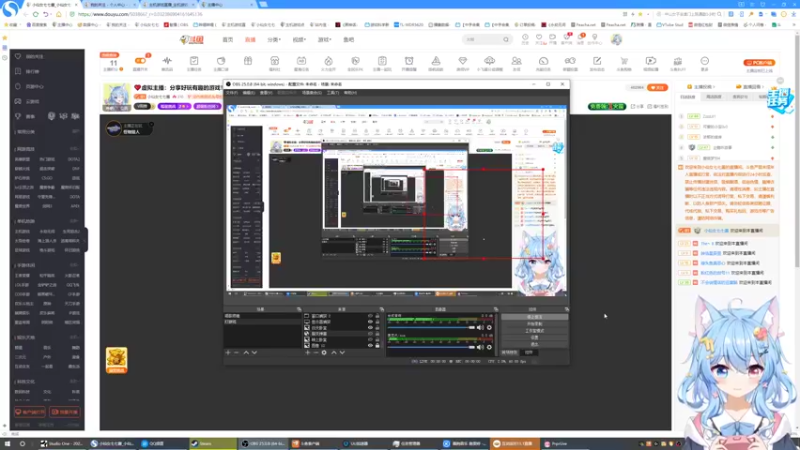The height and width of the screenshot is (450, 800).
Task: Click the two-people icon in Douyu toolbar
Action: (x=516, y=63)
